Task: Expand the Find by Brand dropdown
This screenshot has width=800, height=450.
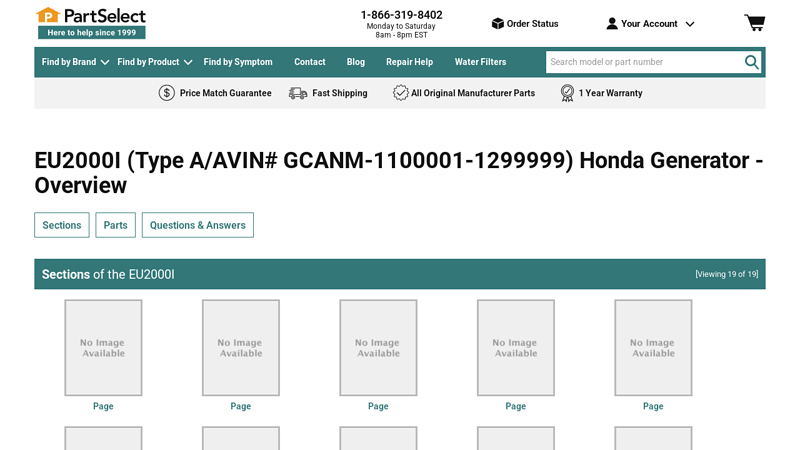Action: tap(75, 62)
